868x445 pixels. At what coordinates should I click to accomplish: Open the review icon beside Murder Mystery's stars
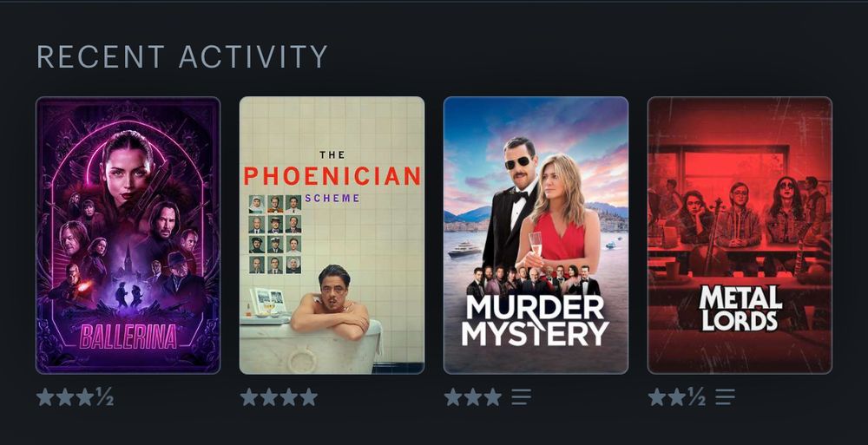click(521, 396)
